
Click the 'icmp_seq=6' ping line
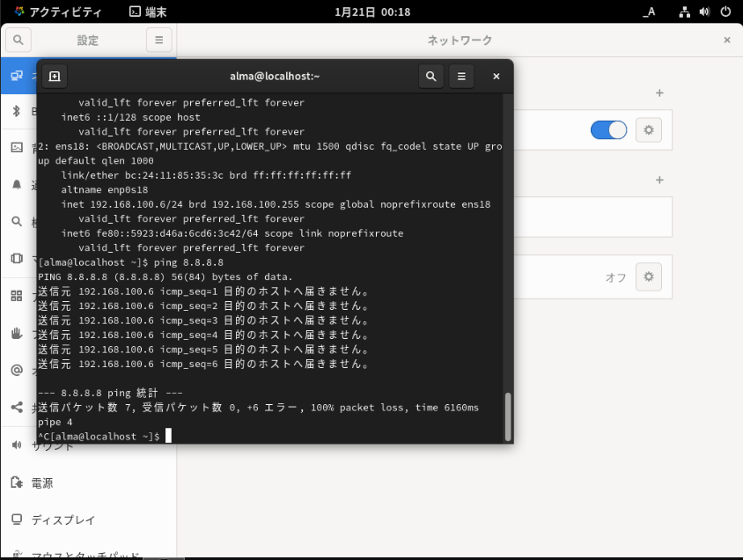point(203,364)
